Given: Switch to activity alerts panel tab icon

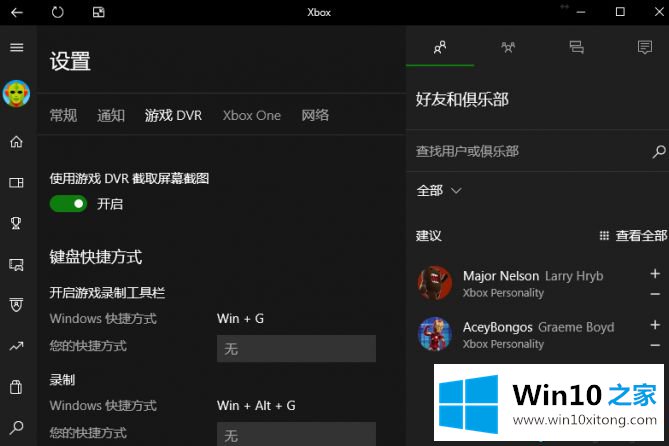Looking at the screenshot, I should (x=645, y=47).
